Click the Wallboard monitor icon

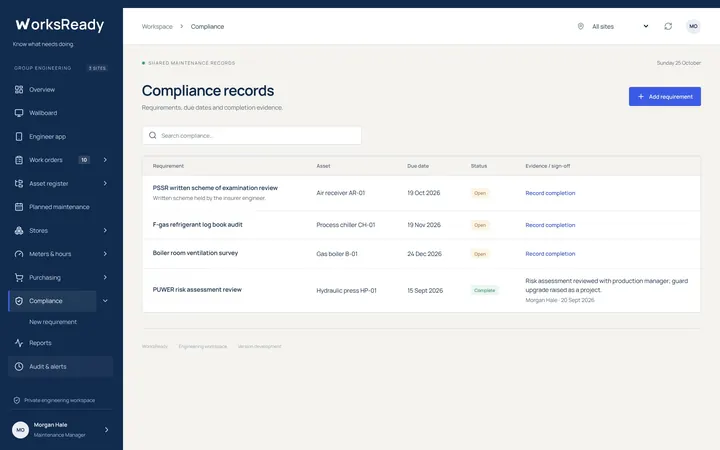[x=19, y=113]
